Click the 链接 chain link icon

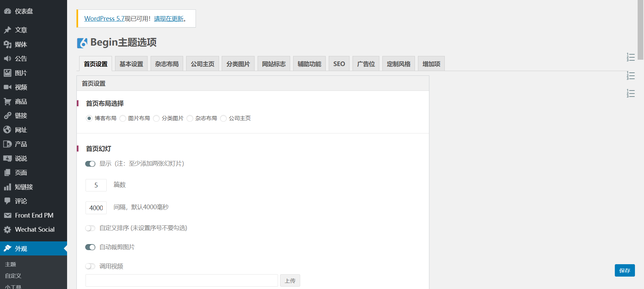click(7, 115)
